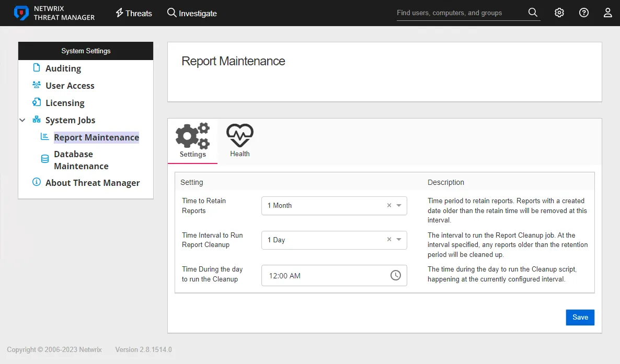
Task: Click the Netwrix Threat Manager shield logo
Action: [21, 13]
